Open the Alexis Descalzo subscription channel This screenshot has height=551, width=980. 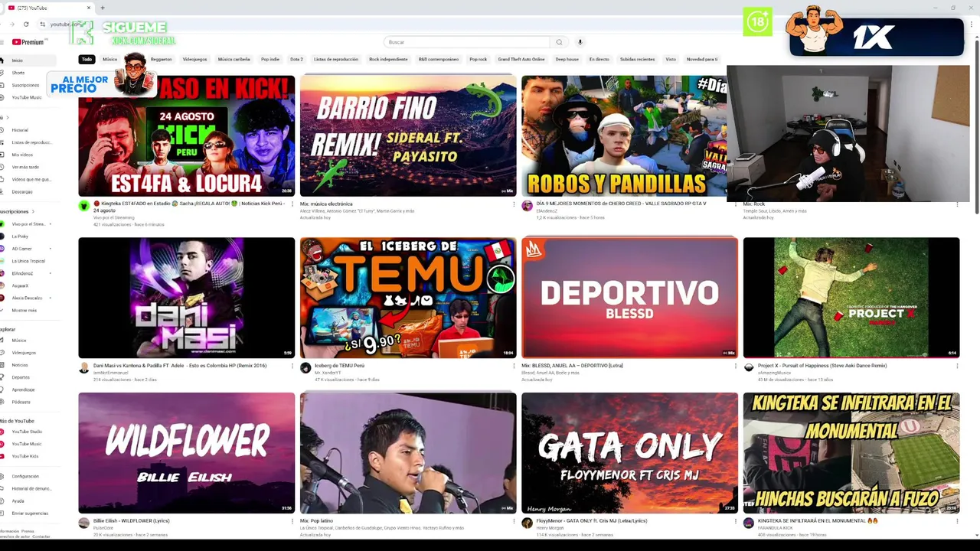(27, 298)
